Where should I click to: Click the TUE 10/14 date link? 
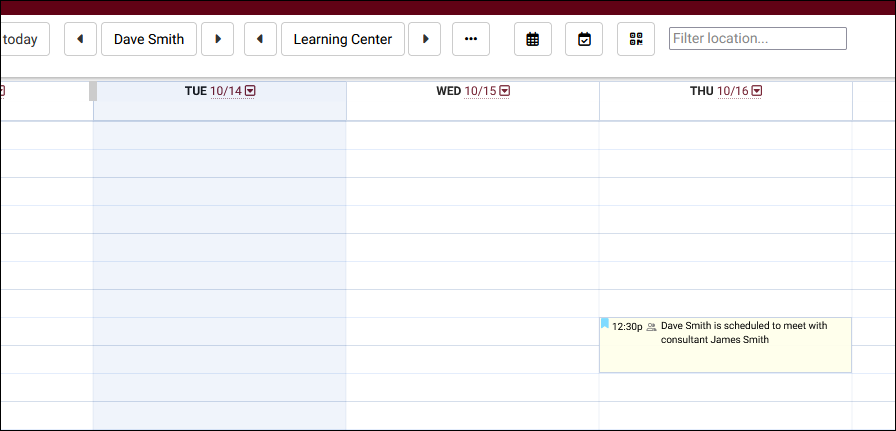tap(226, 91)
